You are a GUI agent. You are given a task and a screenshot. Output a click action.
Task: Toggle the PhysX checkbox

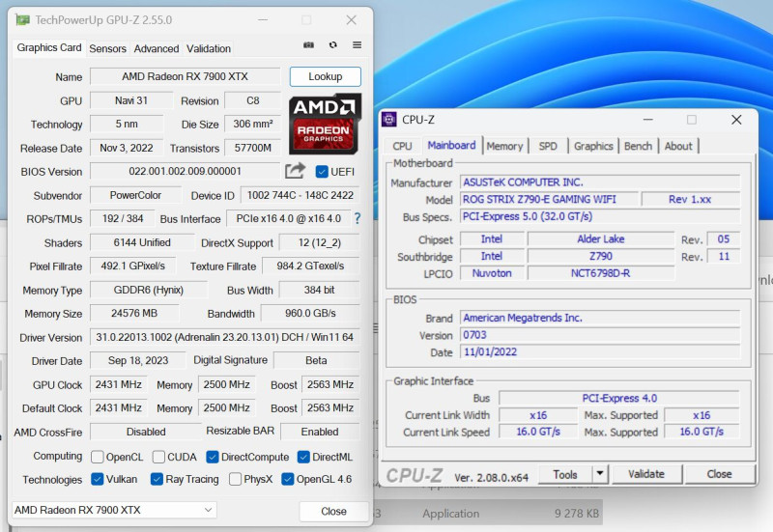pos(235,479)
